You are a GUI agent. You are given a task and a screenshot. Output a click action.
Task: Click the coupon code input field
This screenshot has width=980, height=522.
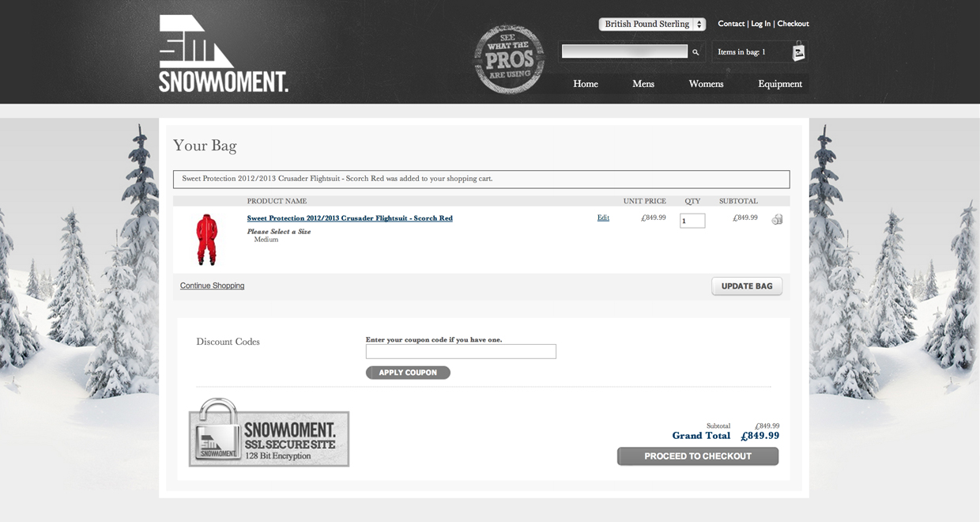(x=461, y=351)
